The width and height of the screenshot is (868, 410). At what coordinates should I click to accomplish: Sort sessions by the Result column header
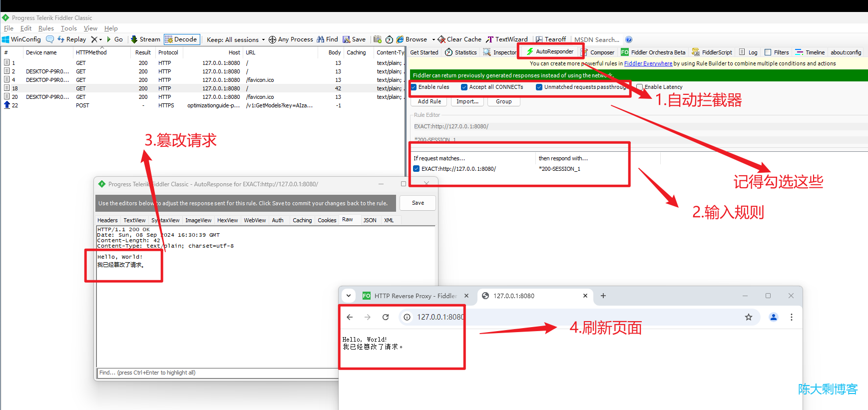click(x=143, y=52)
